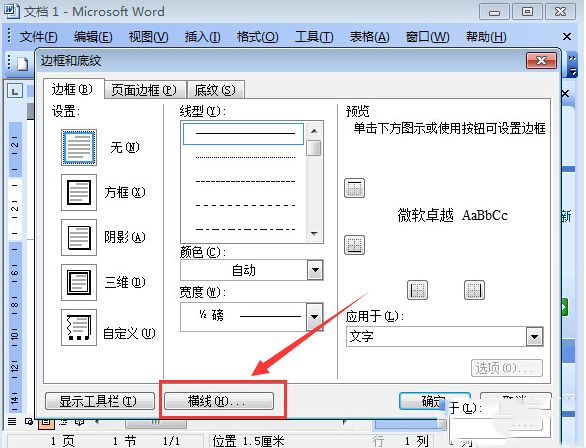This screenshot has width=586, height=448.
Task: Open the Width (宽度) dropdown arrow
Action: pyautogui.click(x=315, y=317)
